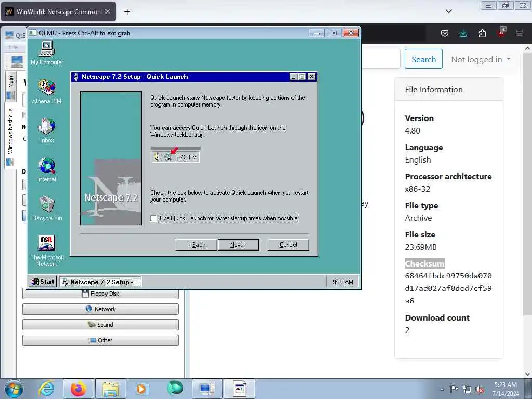Open Windows Media Player taskbar icon
Viewport: 532px width, 399px height.
(x=141, y=389)
